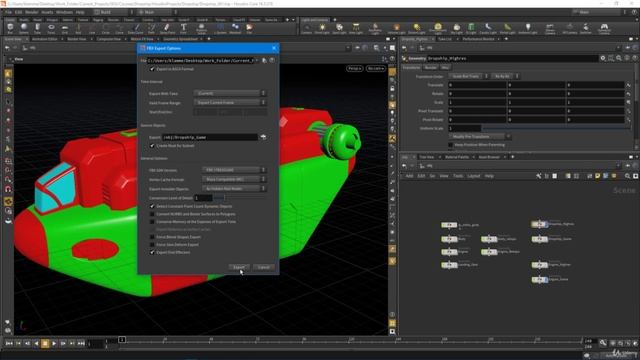
Task: Enable Convert NURBS and Bezier Surfaces to Polygons
Action: click(152, 214)
